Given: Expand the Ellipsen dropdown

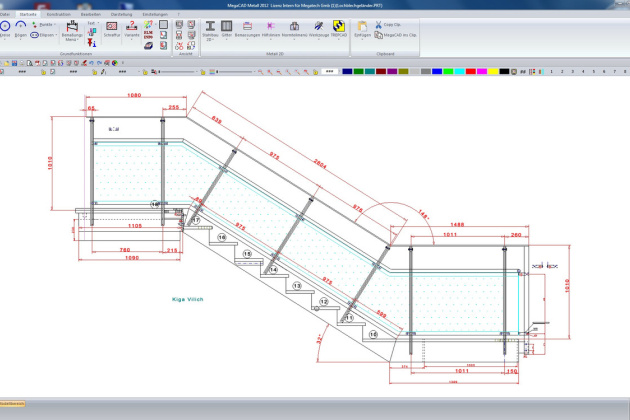Looking at the screenshot, I should pyautogui.click(x=45, y=34).
